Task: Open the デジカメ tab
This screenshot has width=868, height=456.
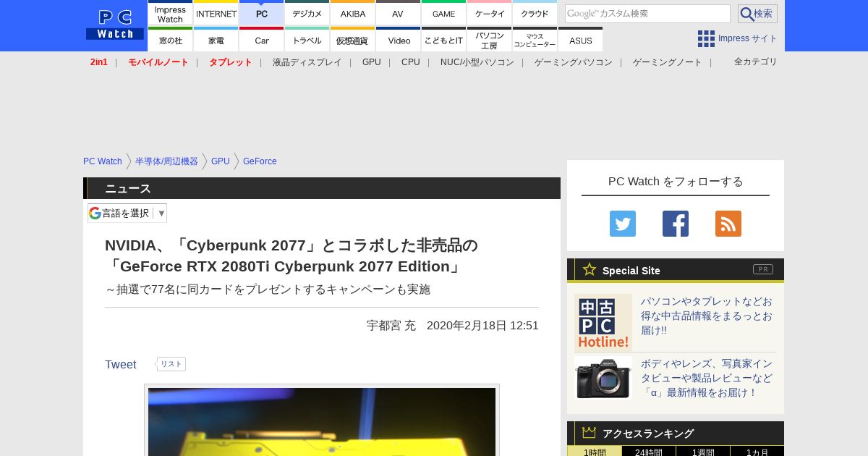Action: coord(307,13)
